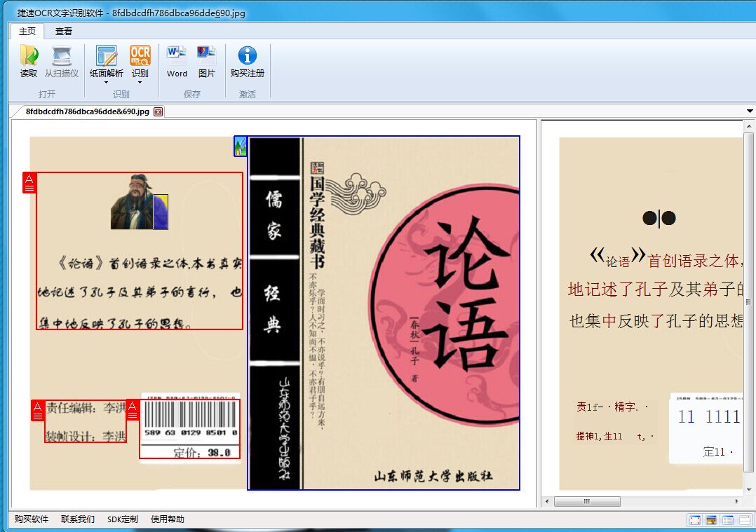Click the red text-region marker on the Confucius block
The height and width of the screenshot is (532, 756).
tap(29, 183)
